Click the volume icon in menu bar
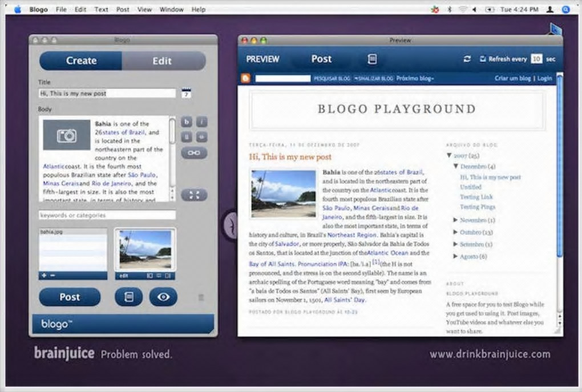This screenshot has width=582, height=392. 474,10
